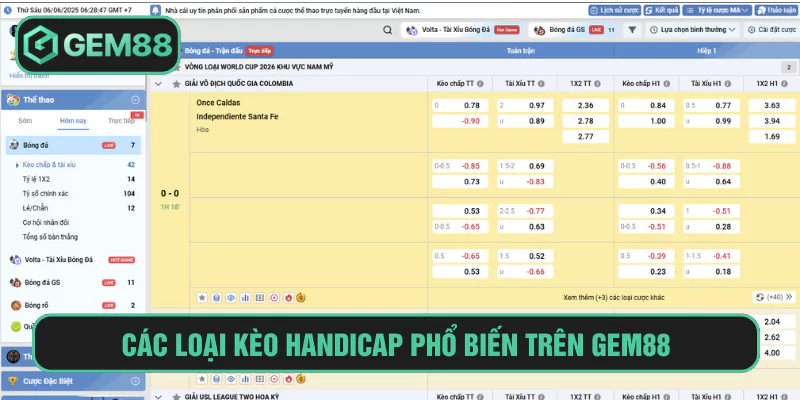Toggle eye visibility icon for Once Caldas match
The height and width of the screenshot is (400, 800).
[231, 297]
